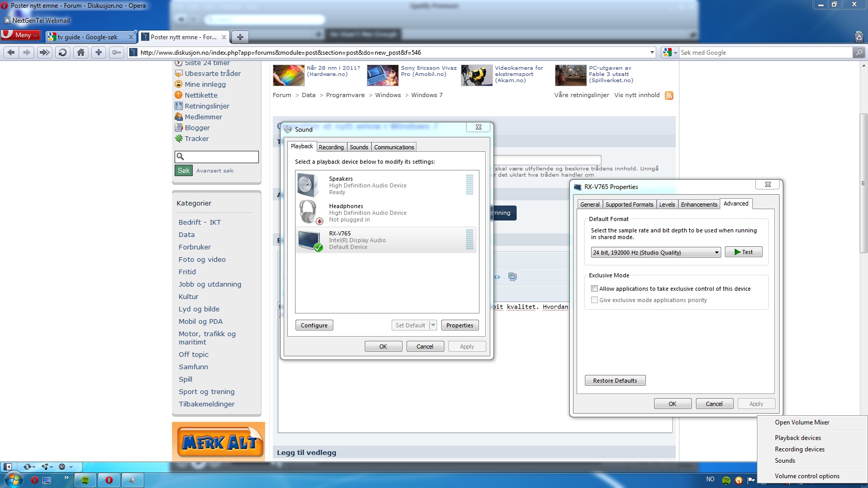Click the Action Center flag tray icon
Screen dimensions: 868x488
pyautogui.click(x=751, y=480)
